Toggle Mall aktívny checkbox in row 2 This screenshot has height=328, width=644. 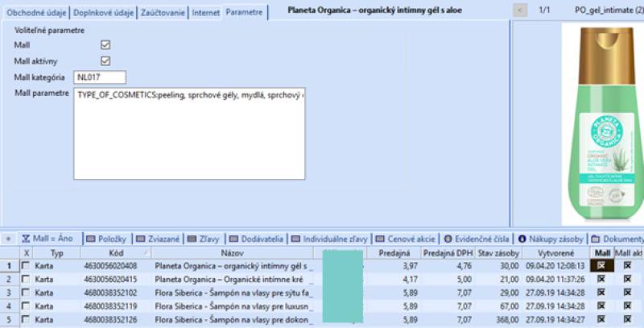tap(628, 280)
